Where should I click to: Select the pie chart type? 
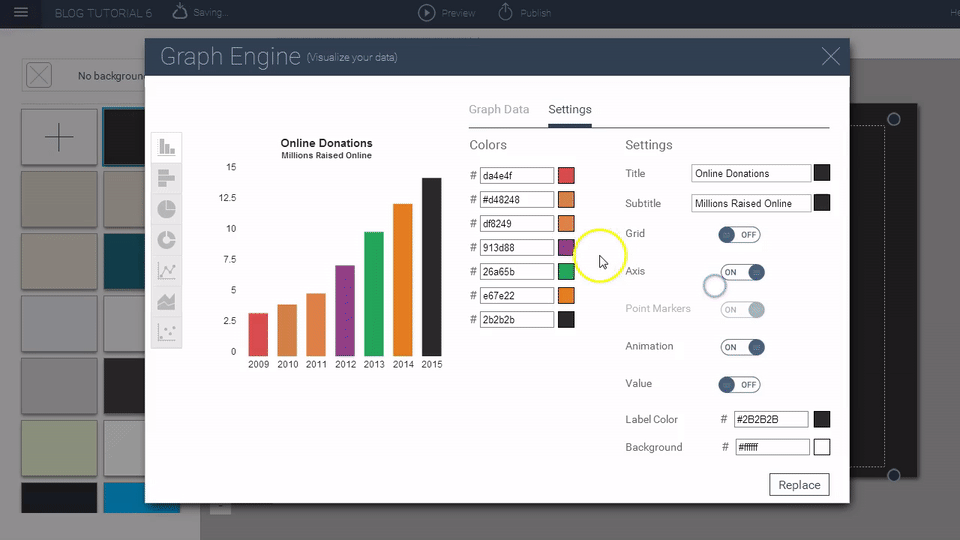point(167,209)
